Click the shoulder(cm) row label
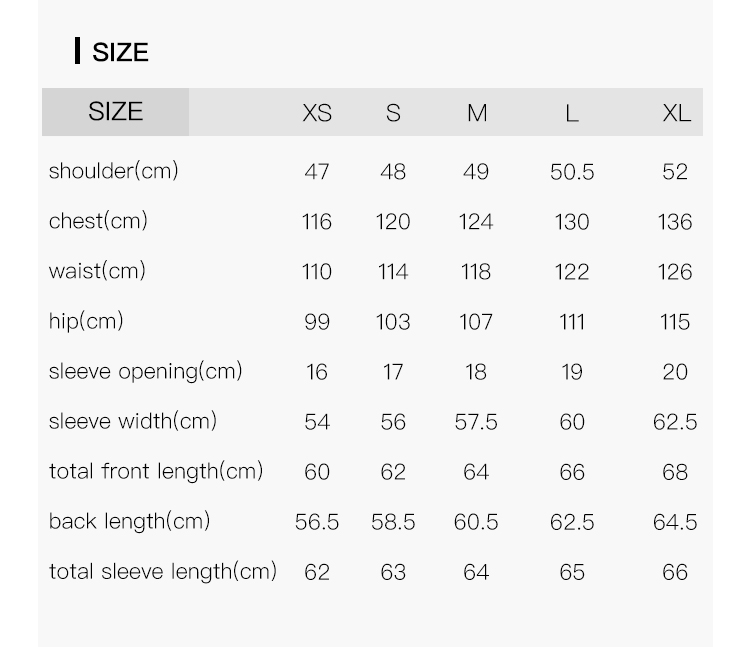The image size is (750, 647). [113, 171]
